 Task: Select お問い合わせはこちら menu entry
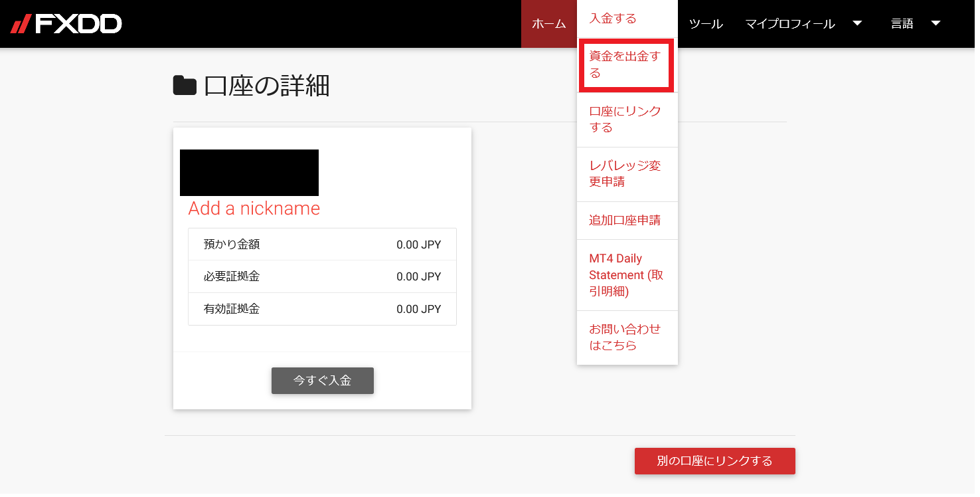[x=627, y=338]
